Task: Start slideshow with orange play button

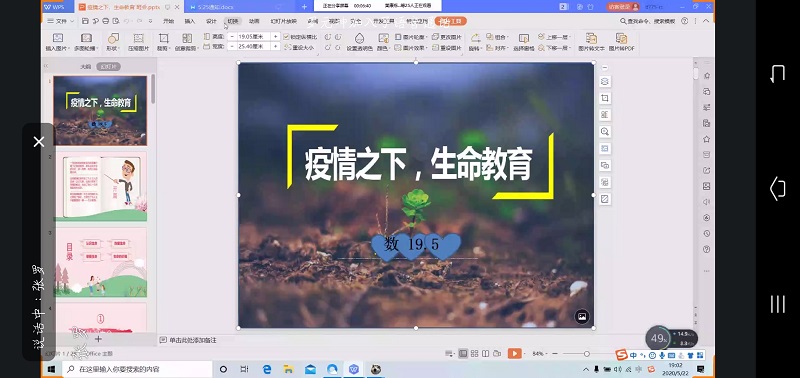Action: click(x=514, y=353)
